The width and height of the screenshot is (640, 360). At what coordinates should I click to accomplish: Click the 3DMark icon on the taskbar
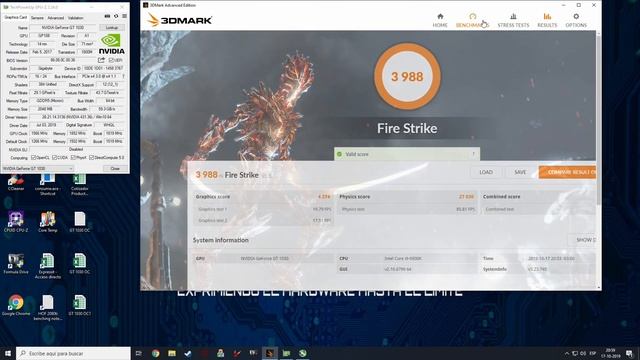coord(270,353)
